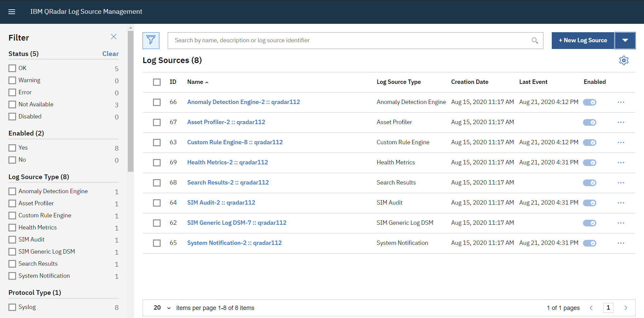Screen dimensions: 644x318
Task: Open actions menu for Anomaly Detection Engine-2
Action: [621, 102]
